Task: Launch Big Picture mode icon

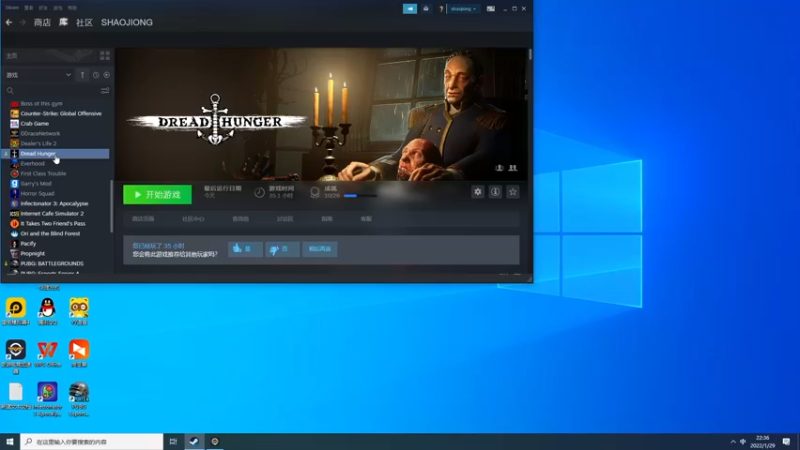Action: coord(490,9)
